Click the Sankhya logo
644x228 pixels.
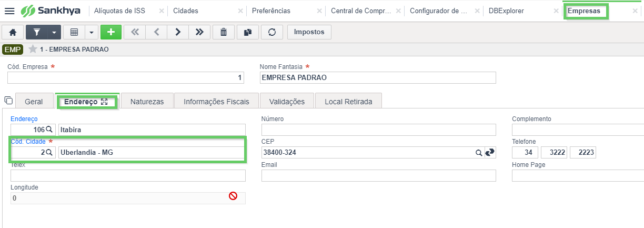click(x=52, y=11)
